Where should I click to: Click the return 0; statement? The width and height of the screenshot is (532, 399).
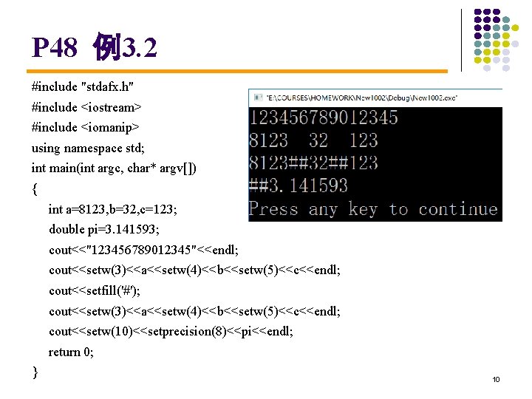pos(71,352)
